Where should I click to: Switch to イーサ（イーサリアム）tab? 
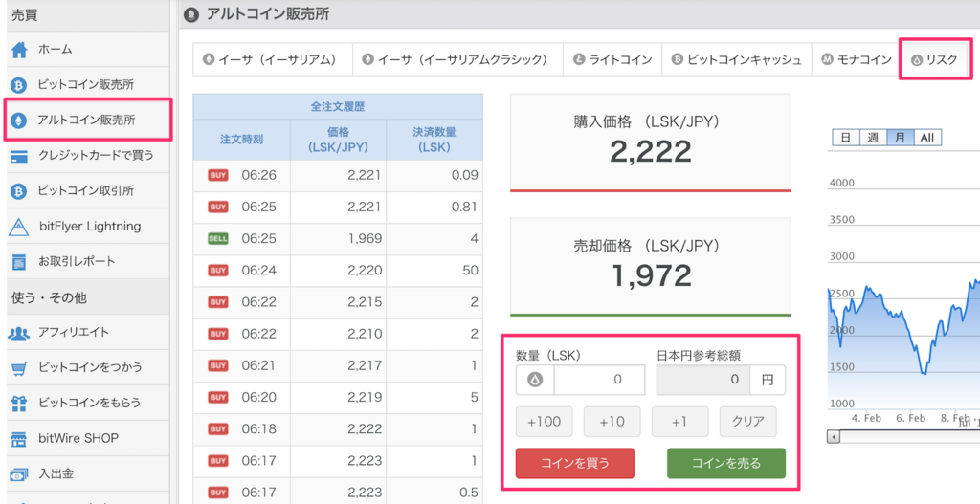(273, 60)
